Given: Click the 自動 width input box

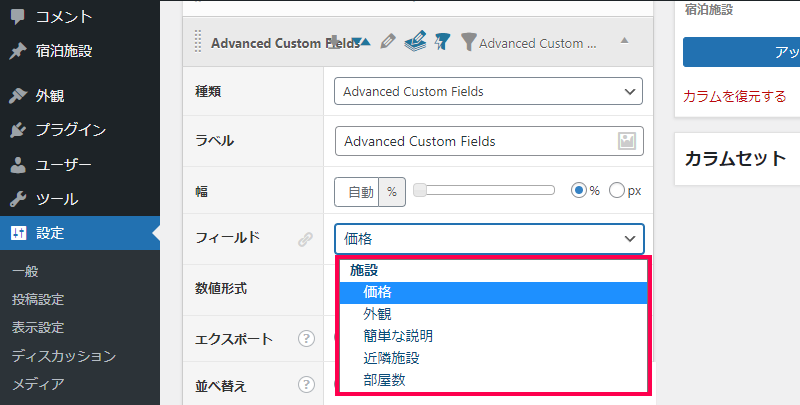Looking at the screenshot, I should tap(357, 192).
